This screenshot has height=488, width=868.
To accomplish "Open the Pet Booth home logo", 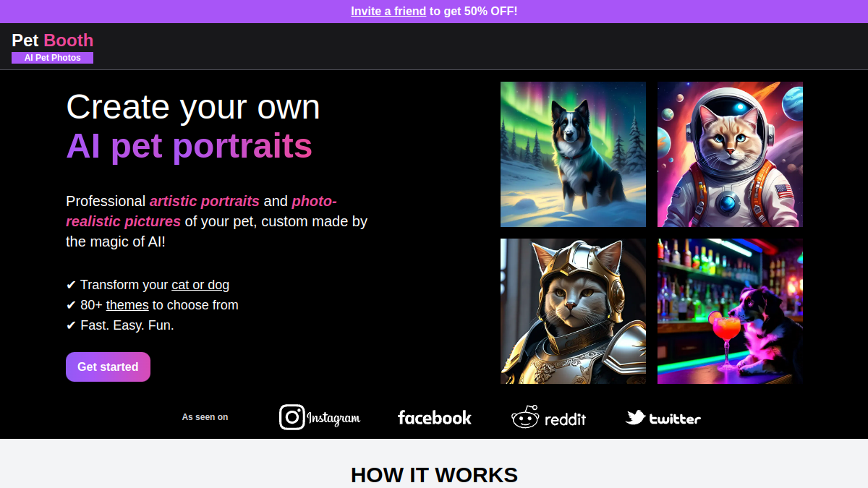I will coord(53,40).
